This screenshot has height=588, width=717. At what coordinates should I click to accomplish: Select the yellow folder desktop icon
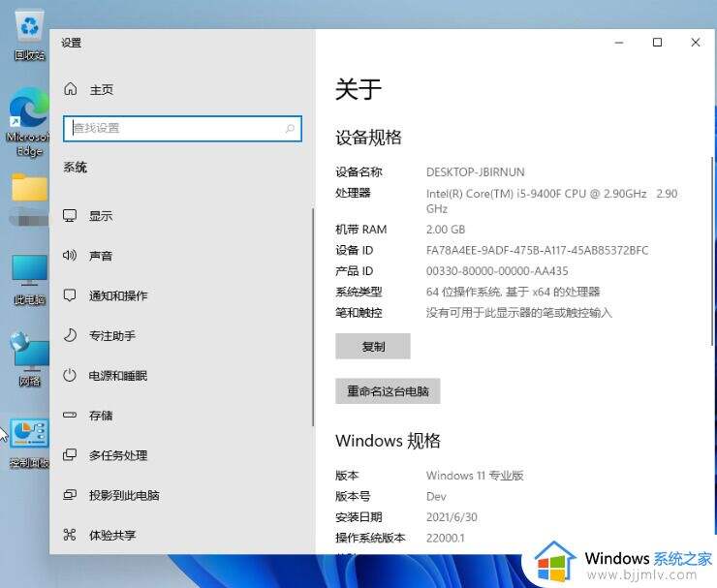click(29, 187)
